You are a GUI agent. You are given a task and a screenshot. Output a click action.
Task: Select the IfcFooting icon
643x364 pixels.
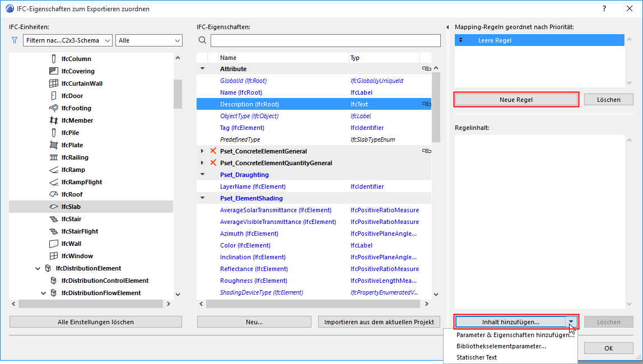click(x=54, y=108)
